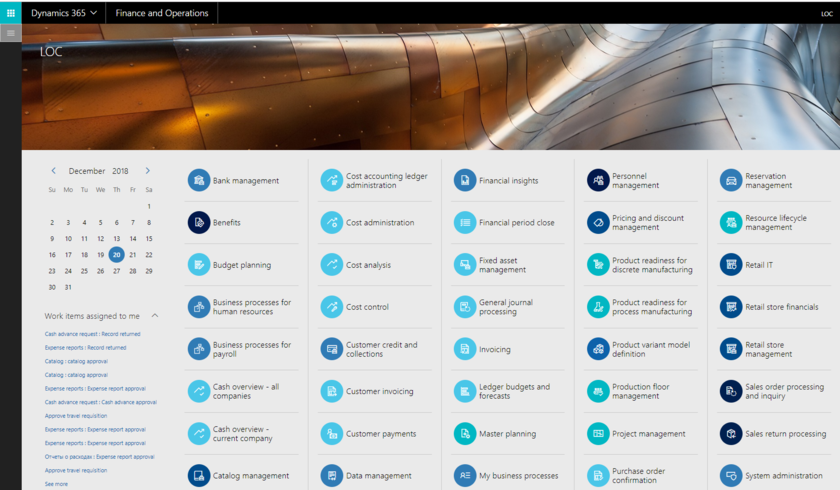Open Finance and Operations menu item
Image resolution: width=840 pixels, height=490 pixels.
coord(161,13)
